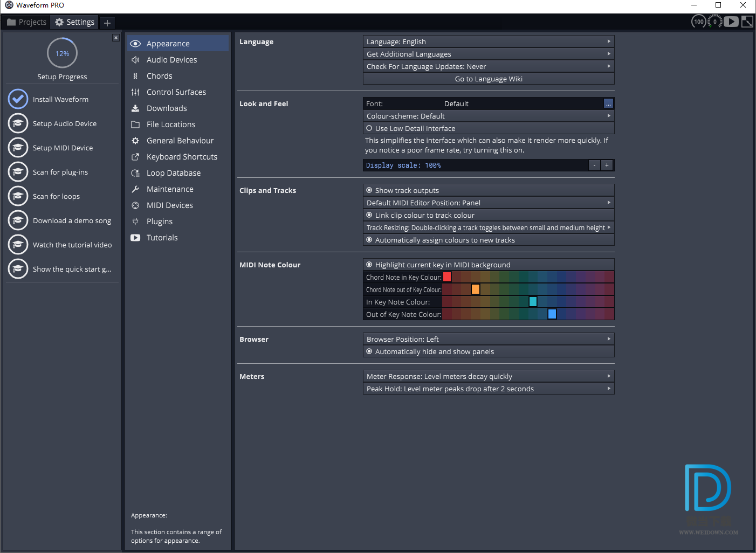Click the circular 100 gauge icon
Viewport: 756px width, 553px height.
point(699,22)
